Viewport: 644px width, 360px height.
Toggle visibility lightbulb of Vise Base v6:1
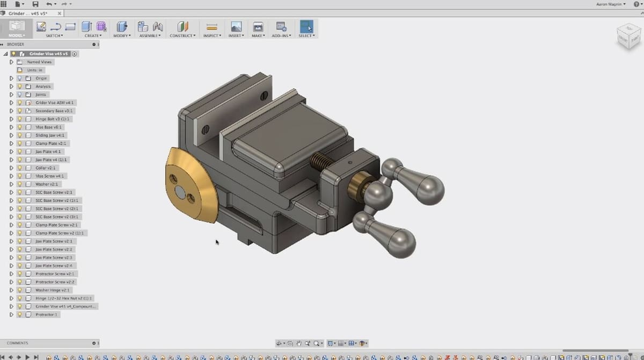coord(20,127)
